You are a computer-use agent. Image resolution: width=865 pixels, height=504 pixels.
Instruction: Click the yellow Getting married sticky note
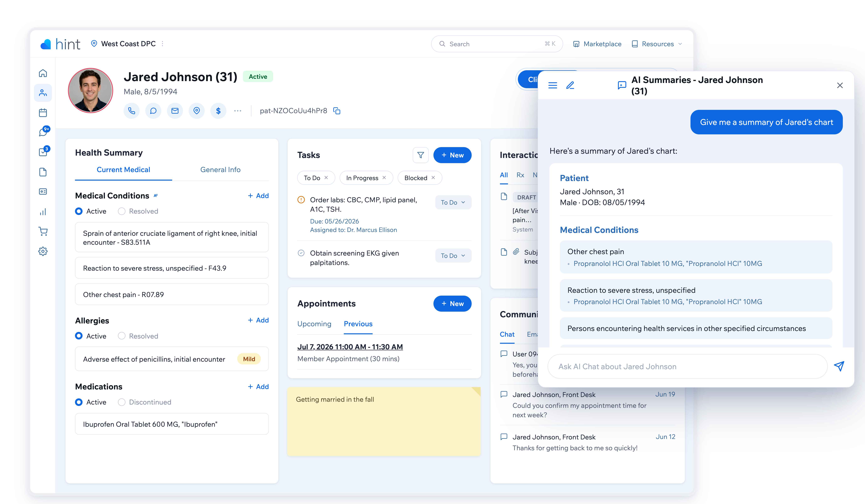pyautogui.click(x=384, y=421)
